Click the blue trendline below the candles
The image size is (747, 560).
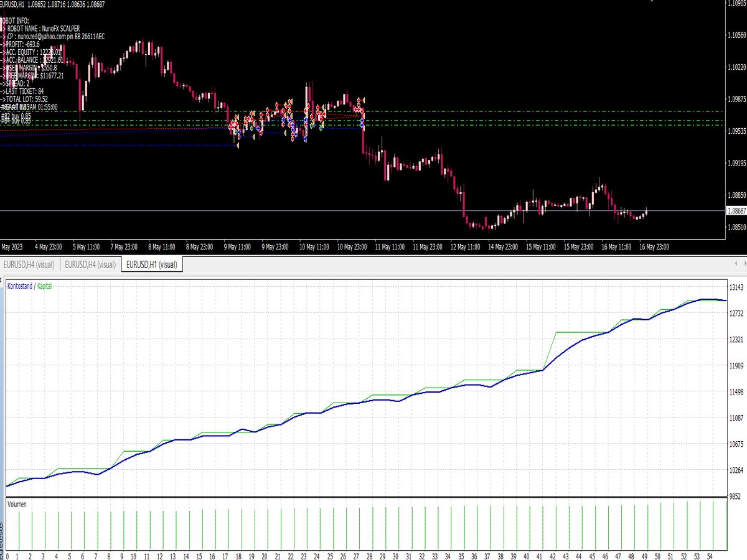coord(125,144)
